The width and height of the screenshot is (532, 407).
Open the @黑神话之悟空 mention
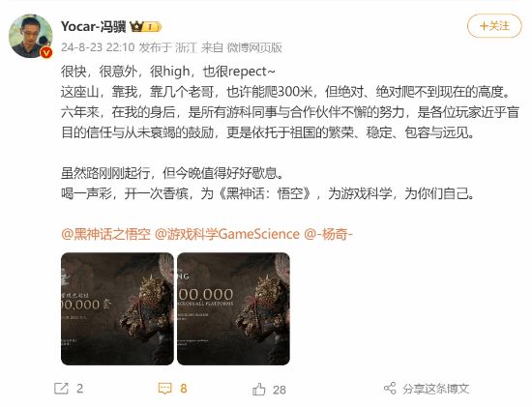pyautogui.click(x=105, y=234)
